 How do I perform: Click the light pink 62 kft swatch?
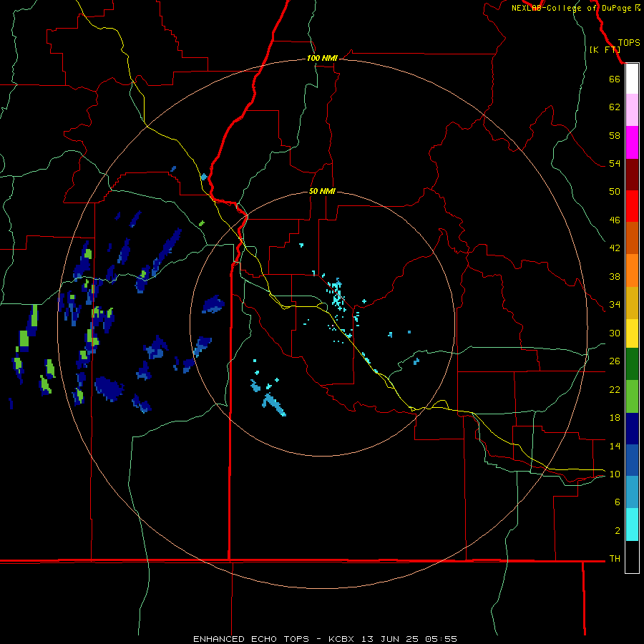[x=632, y=109]
